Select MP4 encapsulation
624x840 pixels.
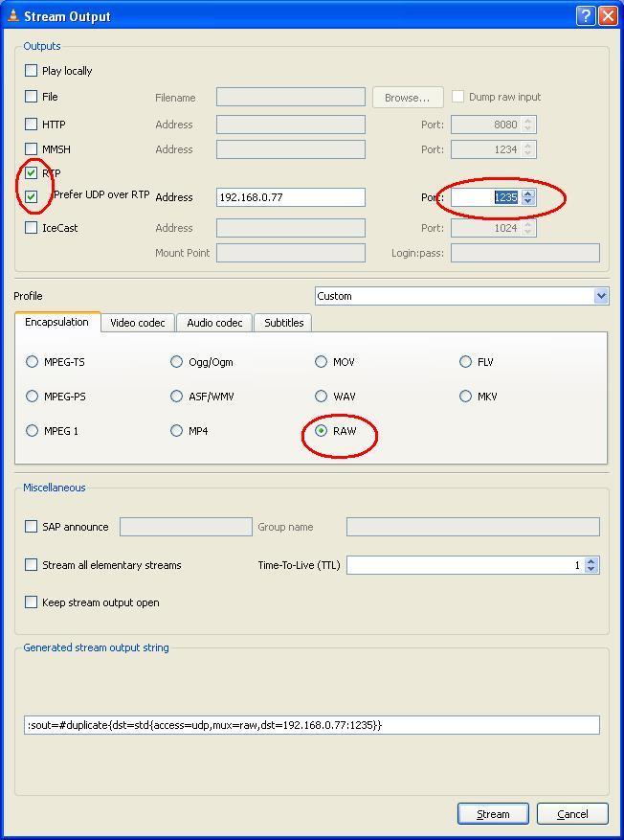tap(177, 431)
